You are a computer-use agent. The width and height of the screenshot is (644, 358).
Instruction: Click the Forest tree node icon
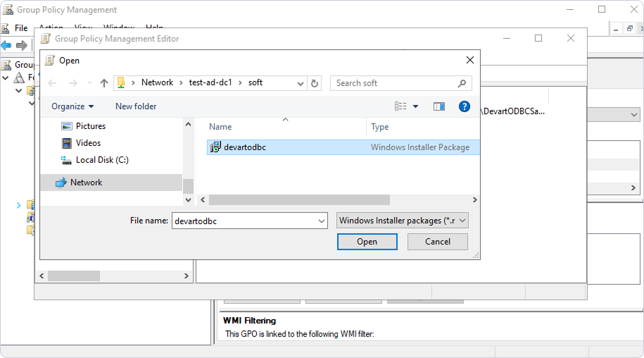tap(19, 78)
